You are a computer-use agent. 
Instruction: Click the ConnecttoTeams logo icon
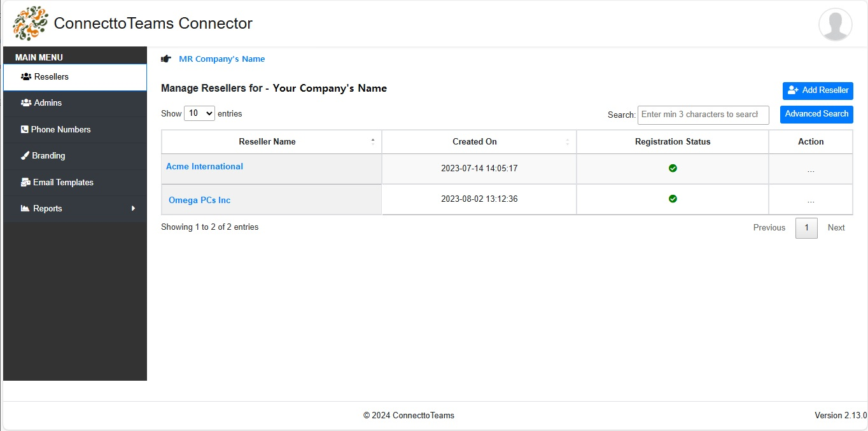pyautogui.click(x=30, y=24)
